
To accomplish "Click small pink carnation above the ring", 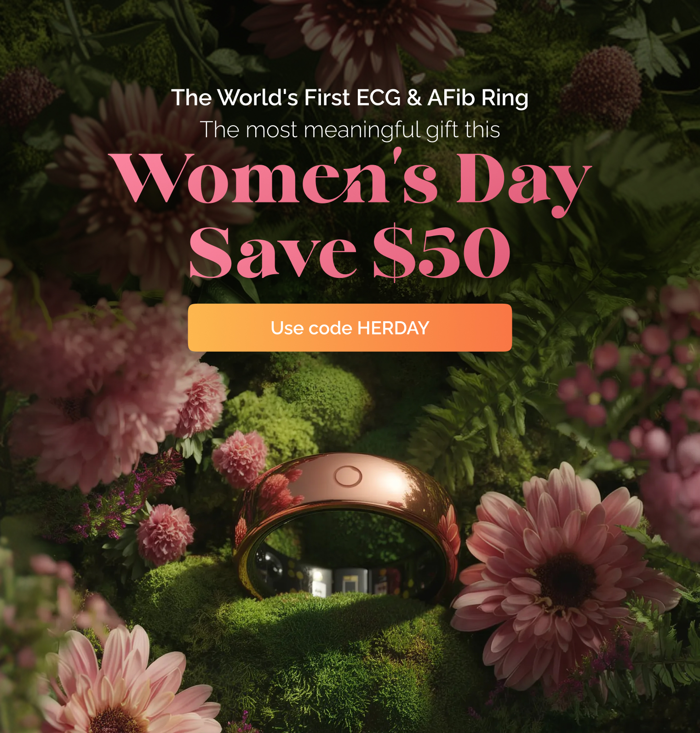I will (x=240, y=458).
